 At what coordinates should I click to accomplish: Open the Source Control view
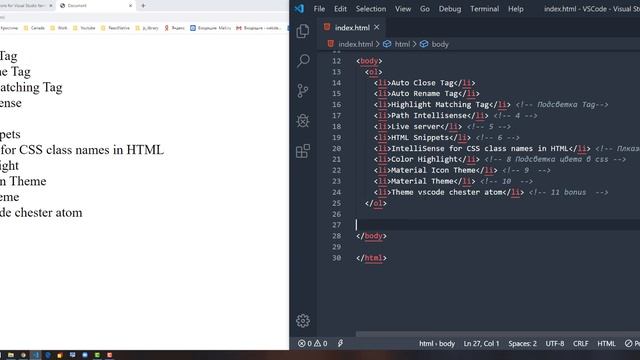click(302, 91)
